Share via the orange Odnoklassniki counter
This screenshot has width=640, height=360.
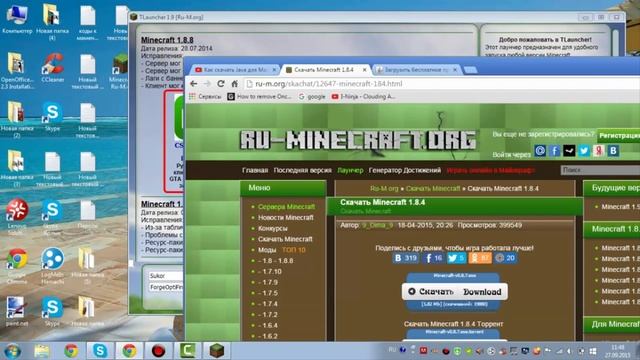[x=480, y=258]
